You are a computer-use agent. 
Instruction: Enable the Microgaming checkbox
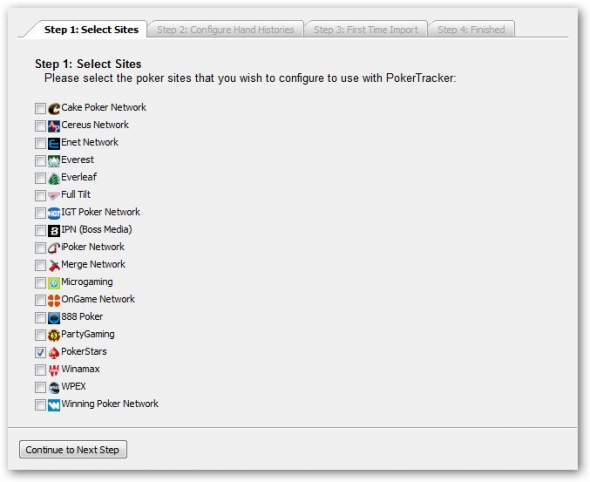tap(40, 283)
